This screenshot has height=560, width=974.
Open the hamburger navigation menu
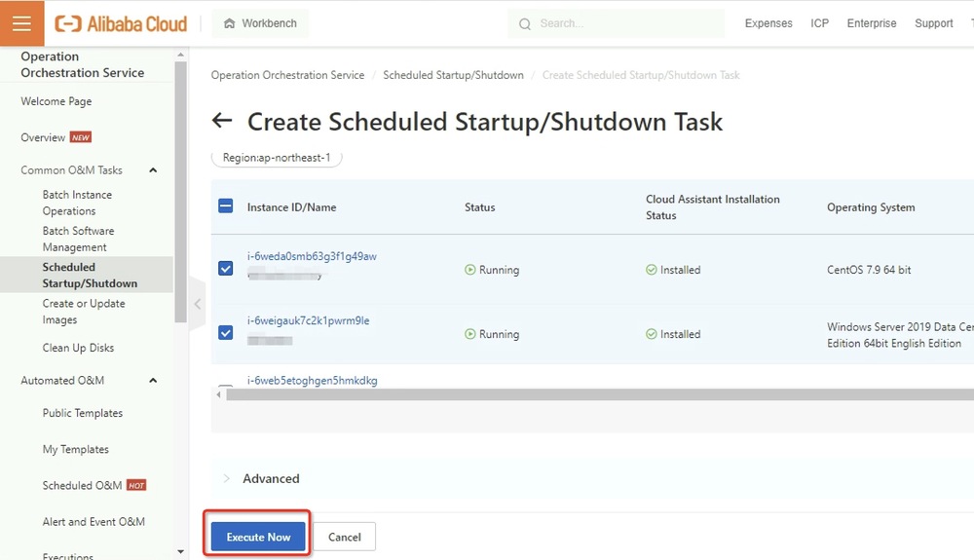pos(21,23)
